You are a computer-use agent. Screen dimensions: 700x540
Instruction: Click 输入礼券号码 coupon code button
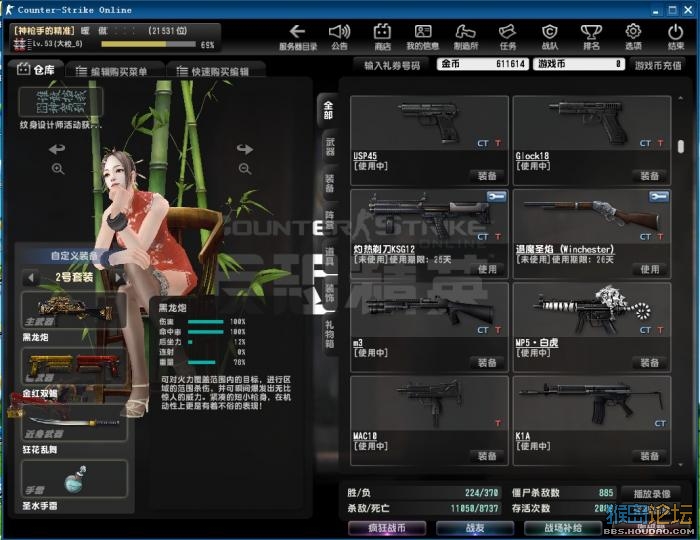392,66
